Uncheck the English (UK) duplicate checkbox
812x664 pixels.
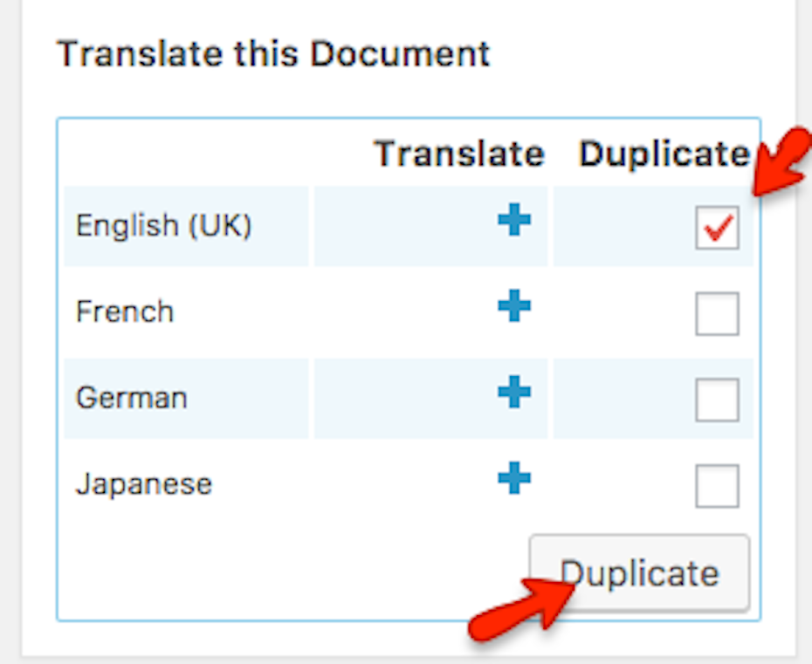[x=717, y=228]
